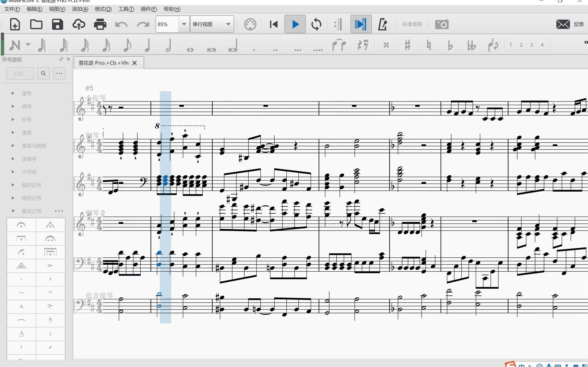Upload score to cloud
588x367 pixels.
click(79, 24)
